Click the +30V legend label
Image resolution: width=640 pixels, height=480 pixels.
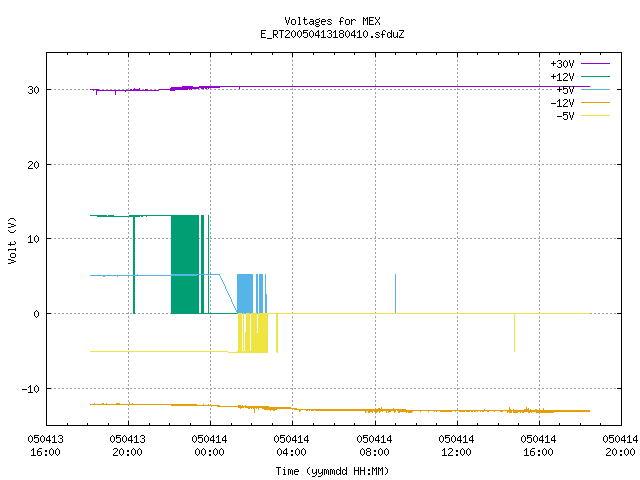[562, 64]
